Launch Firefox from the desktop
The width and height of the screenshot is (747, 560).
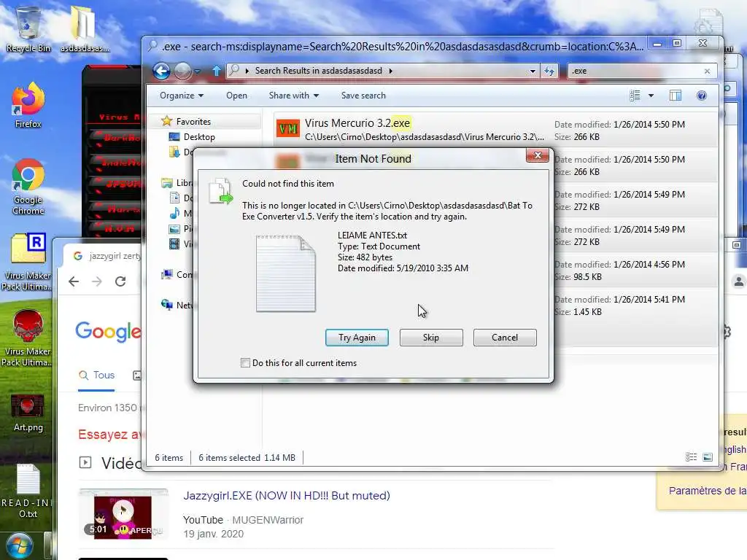click(28, 106)
